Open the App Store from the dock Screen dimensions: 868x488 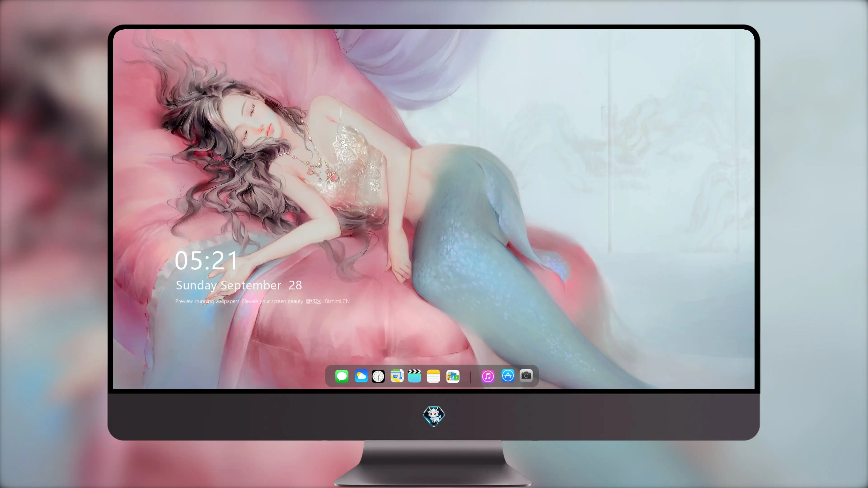(x=508, y=375)
